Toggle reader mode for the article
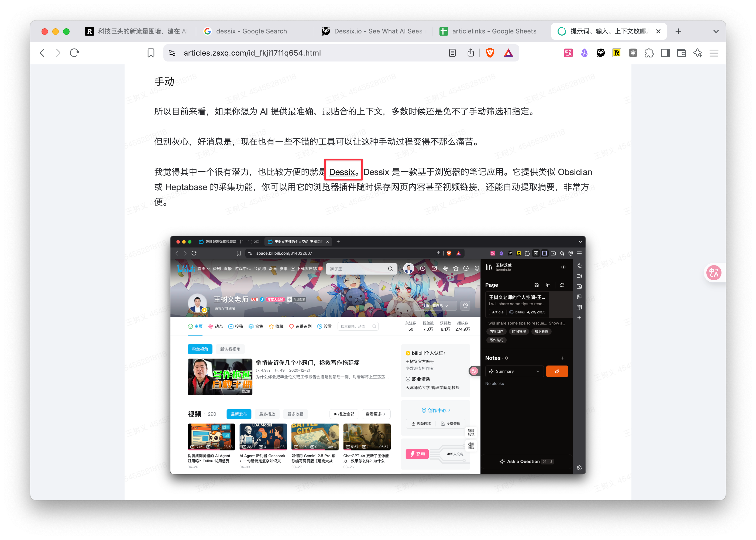 point(453,53)
